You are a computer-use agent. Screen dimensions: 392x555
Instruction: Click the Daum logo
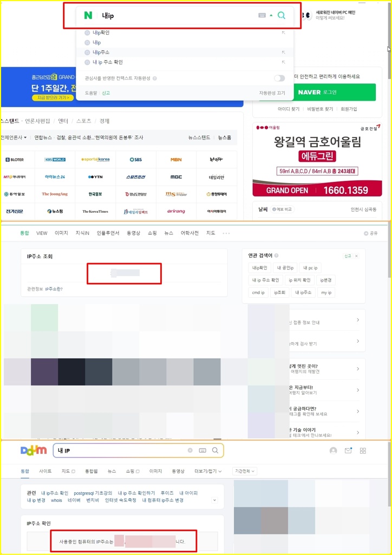(x=34, y=450)
